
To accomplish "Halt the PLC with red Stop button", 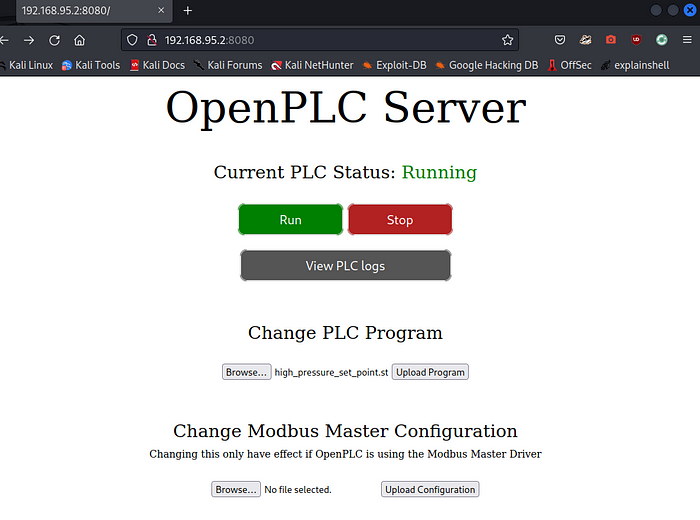I will click(x=400, y=220).
